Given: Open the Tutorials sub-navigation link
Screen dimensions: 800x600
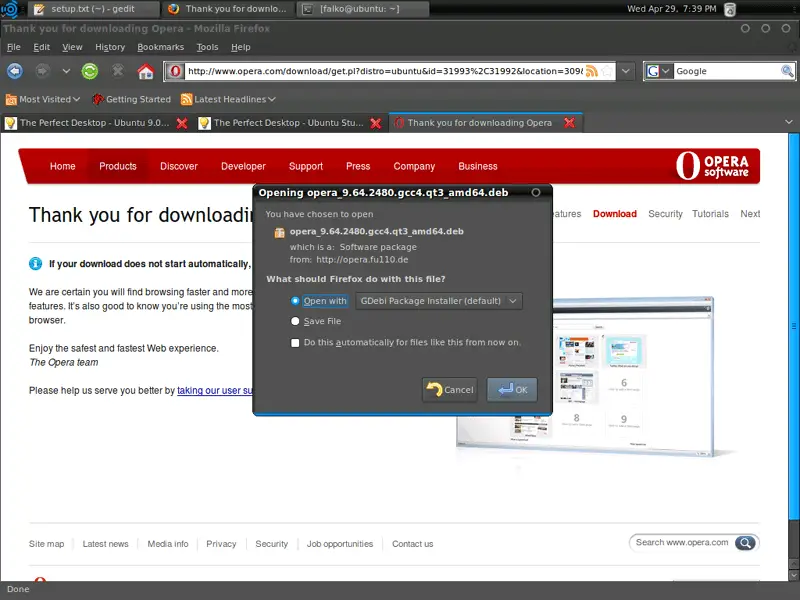Looking at the screenshot, I should 710,214.
